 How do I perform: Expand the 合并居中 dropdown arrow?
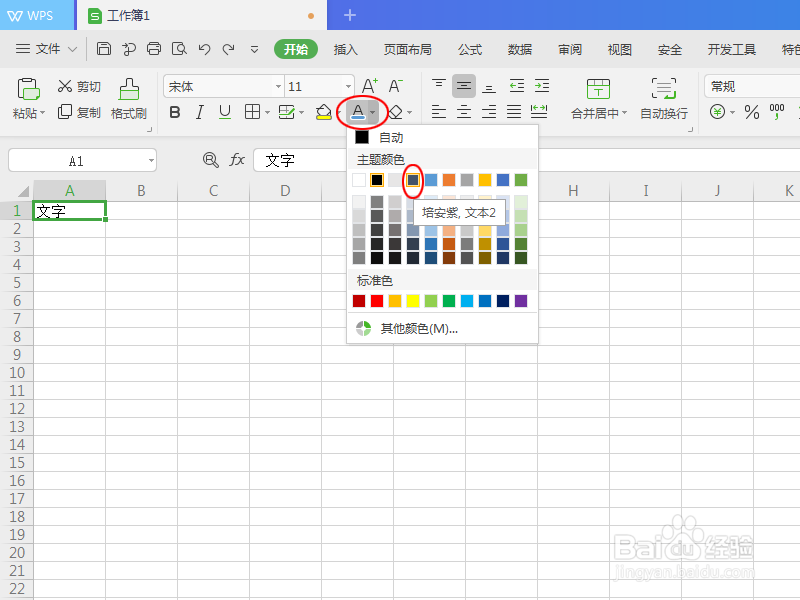(624, 112)
